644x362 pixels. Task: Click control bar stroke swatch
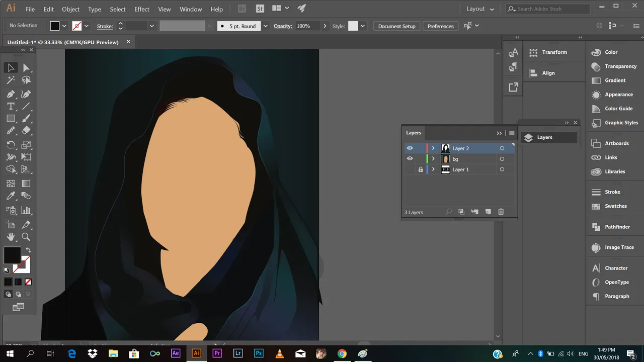(x=76, y=26)
